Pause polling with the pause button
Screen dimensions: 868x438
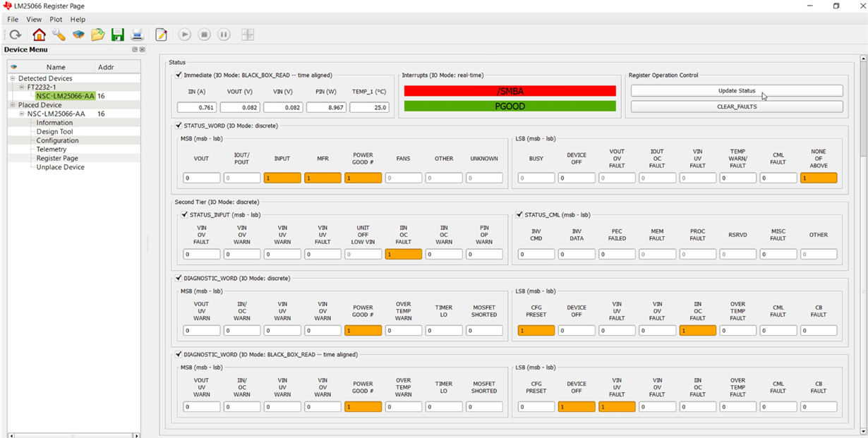click(x=224, y=35)
